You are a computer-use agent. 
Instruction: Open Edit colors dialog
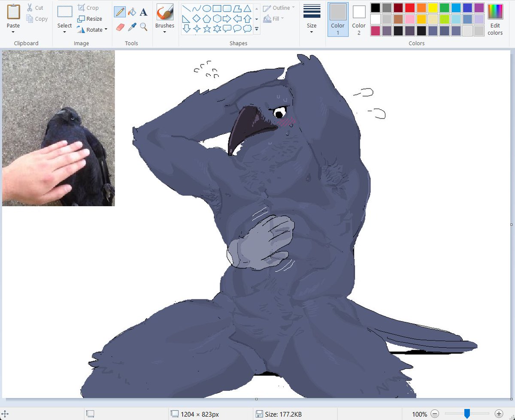pyautogui.click(x=495, y=19)
